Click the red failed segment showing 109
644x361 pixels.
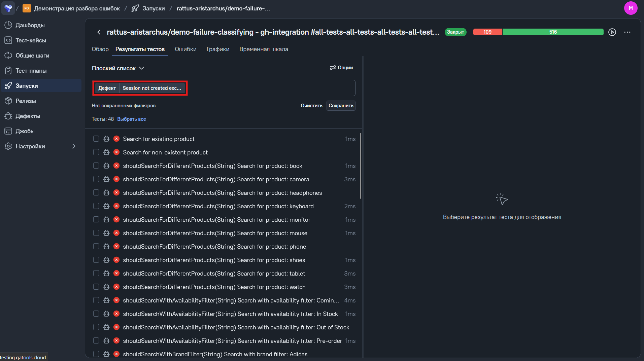[487, 32]
